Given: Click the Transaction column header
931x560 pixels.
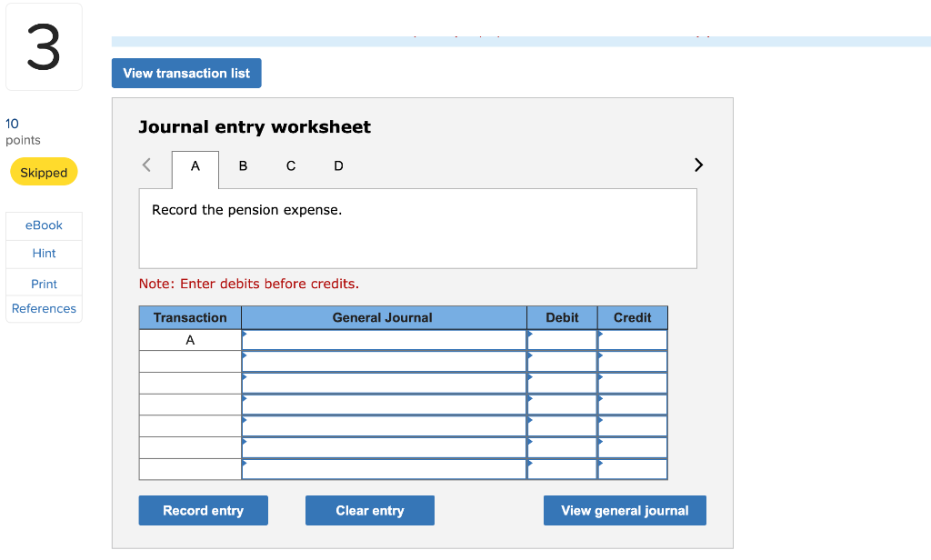Looking at the screenshot, I should [190, 317].
